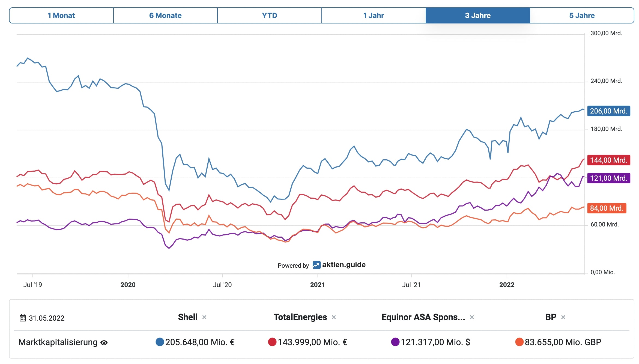Click the value 143.999,00 Mio. €
Image resolution: width=639 pixels, height=364 pixels.
[312, 342]
